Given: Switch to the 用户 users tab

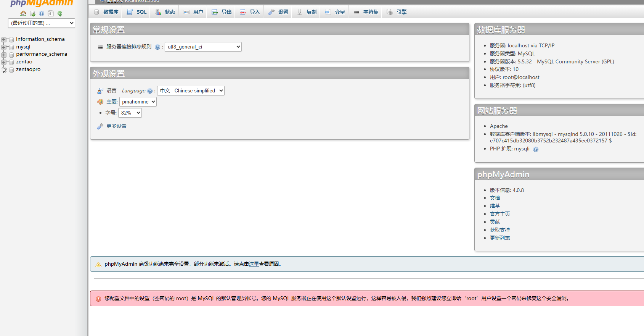Looking at the screenshot, I should click(193, 12).
